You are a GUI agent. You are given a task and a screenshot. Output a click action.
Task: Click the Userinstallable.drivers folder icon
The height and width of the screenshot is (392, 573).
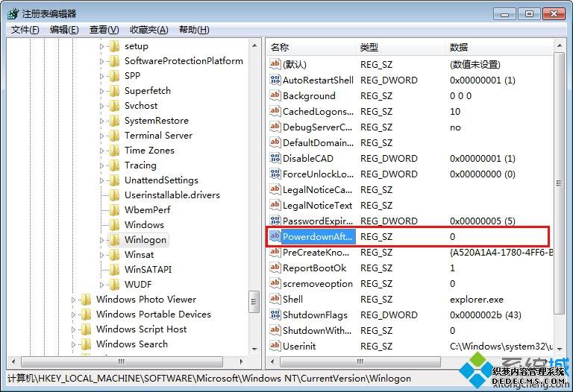(114, 195)
